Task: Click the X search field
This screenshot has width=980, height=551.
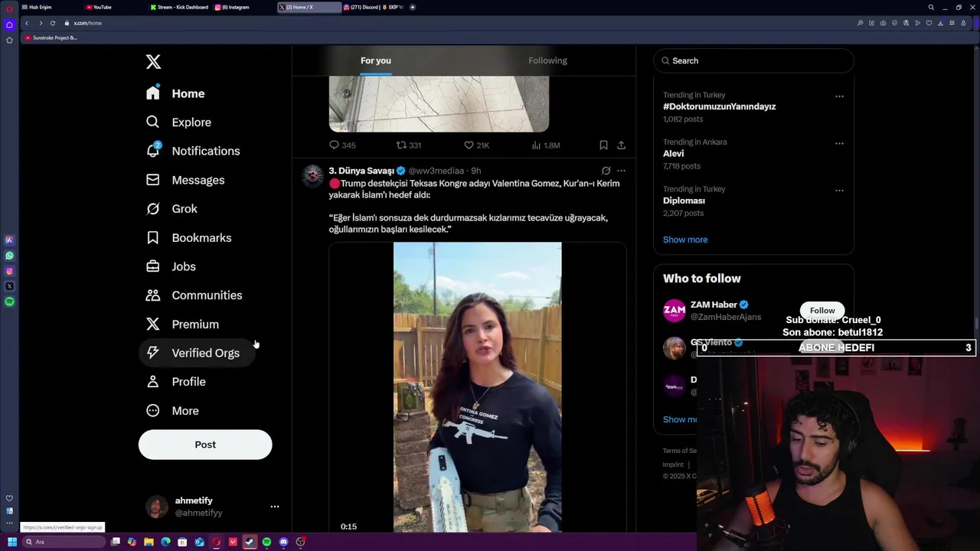Action: [753, 60]
